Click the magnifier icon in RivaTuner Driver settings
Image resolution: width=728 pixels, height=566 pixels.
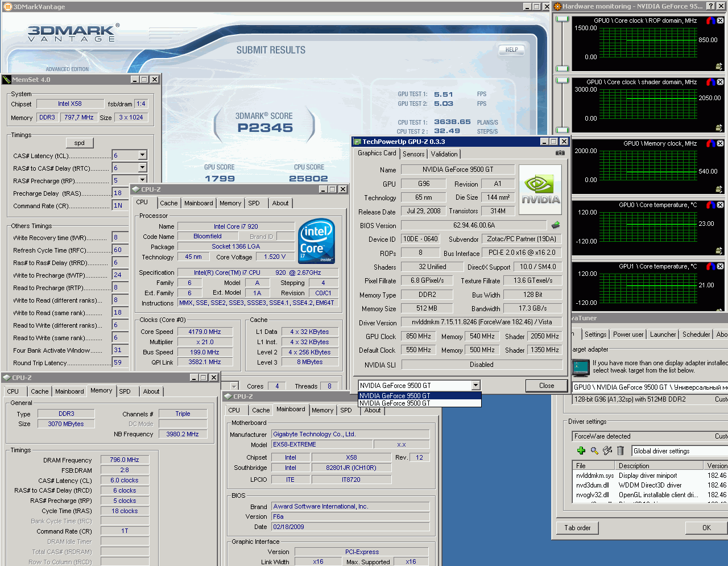click(594, 451)
